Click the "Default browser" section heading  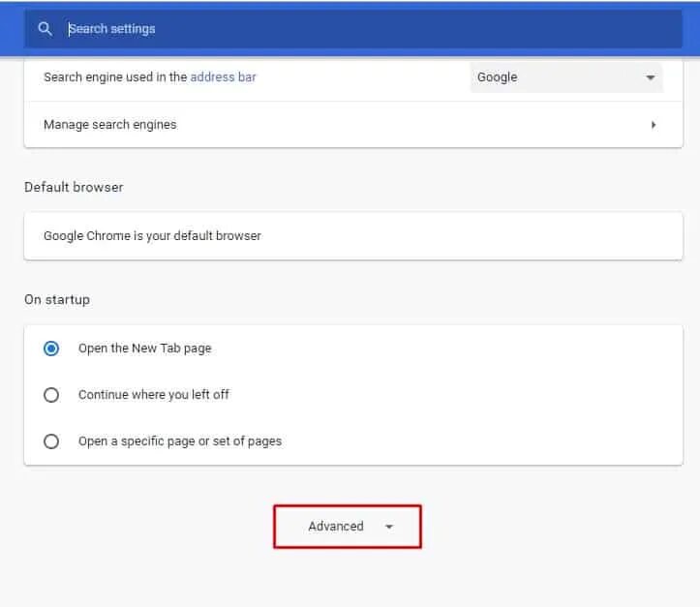pyautogui.click(x=74, y=187)
